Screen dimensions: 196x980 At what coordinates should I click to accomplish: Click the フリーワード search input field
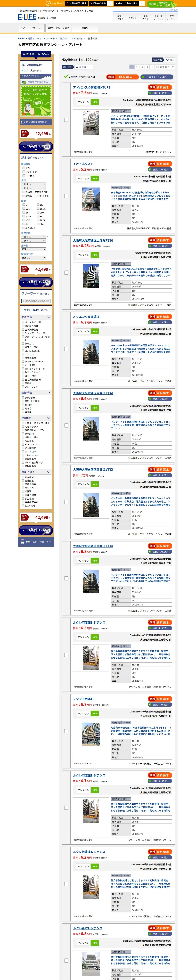(36, 301)
